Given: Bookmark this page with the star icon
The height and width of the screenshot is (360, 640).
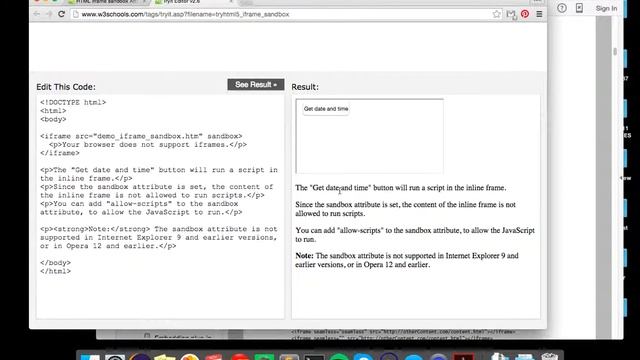Looking at the screenshot, I should point(496,14).
